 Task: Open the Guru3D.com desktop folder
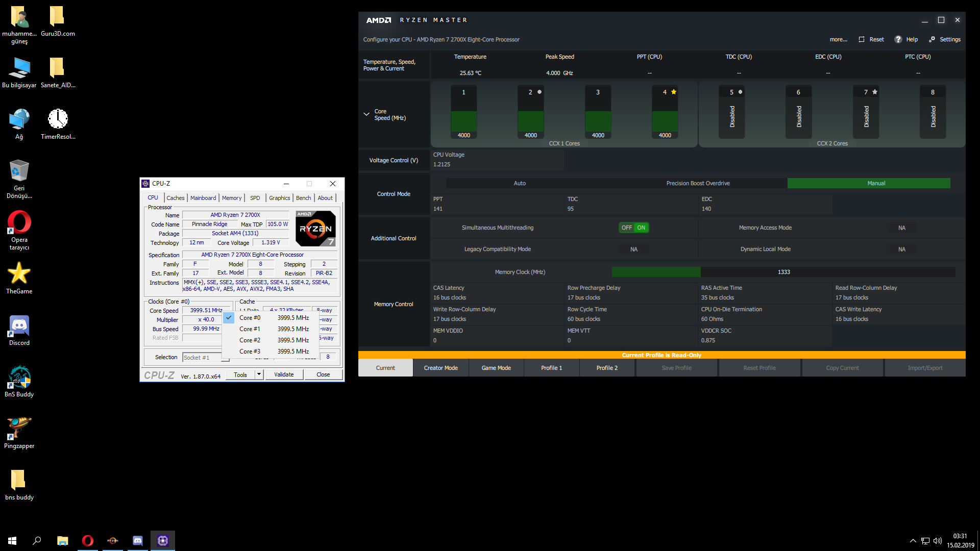(x=58, y=21)
